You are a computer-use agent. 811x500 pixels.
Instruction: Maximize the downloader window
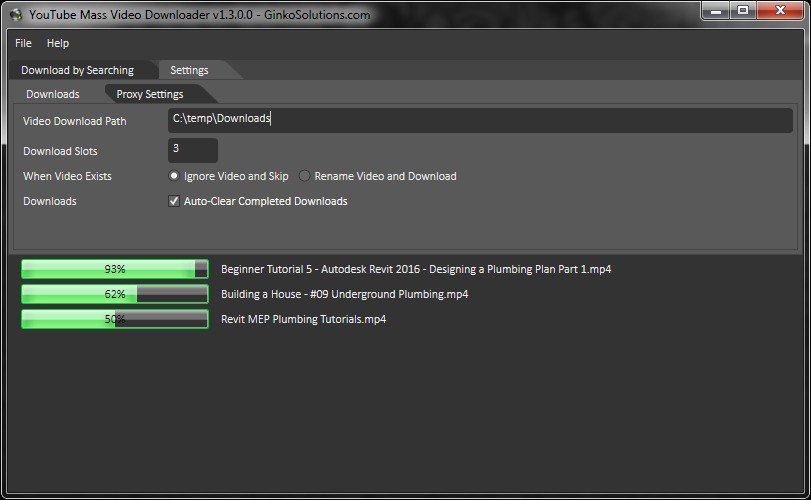coord(743,11)
